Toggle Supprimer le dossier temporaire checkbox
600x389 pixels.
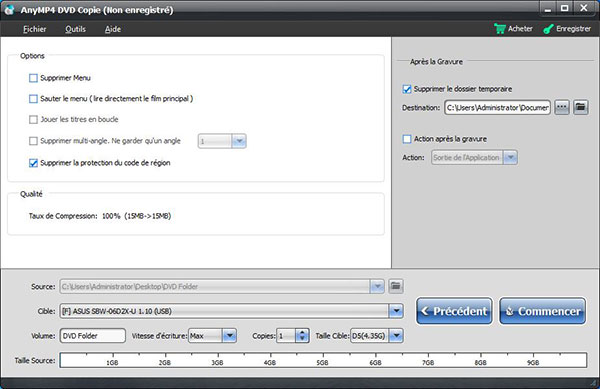coord(407,89)
